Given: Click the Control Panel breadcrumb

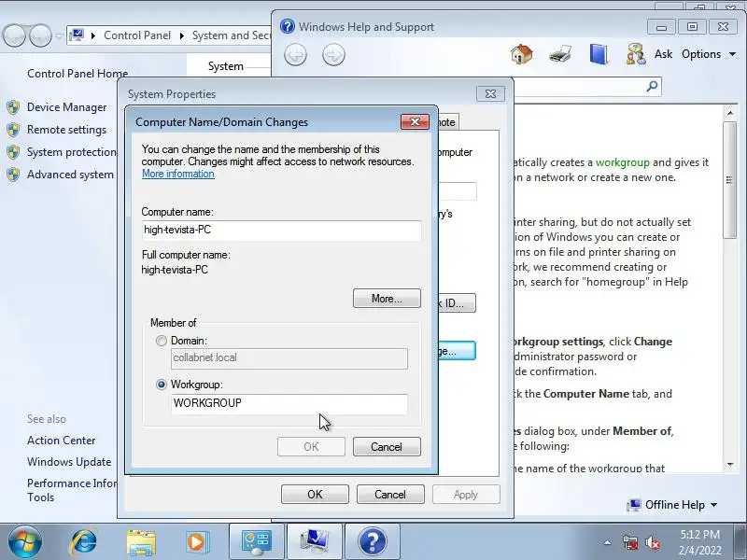Looking at the screenshot, I should click(137, 35).
